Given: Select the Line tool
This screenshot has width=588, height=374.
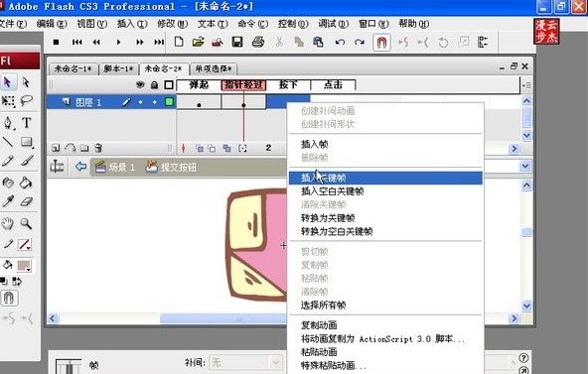Looking at the screenshot, I should click(8, 142).
